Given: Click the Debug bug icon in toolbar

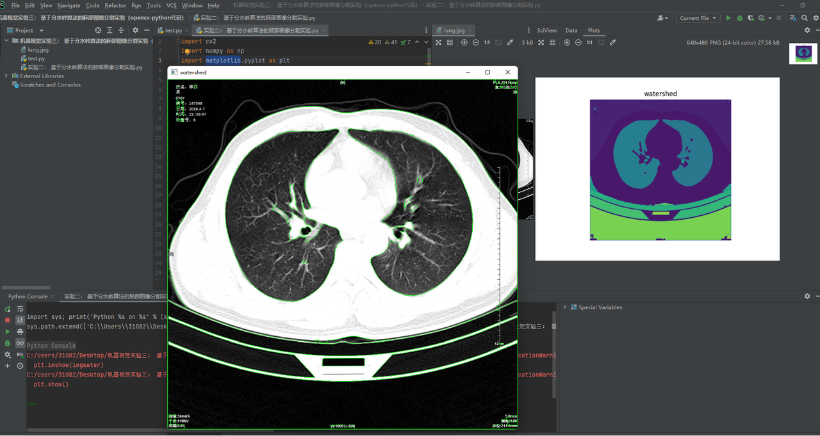Looking at the screenshot, I should 739,18.
